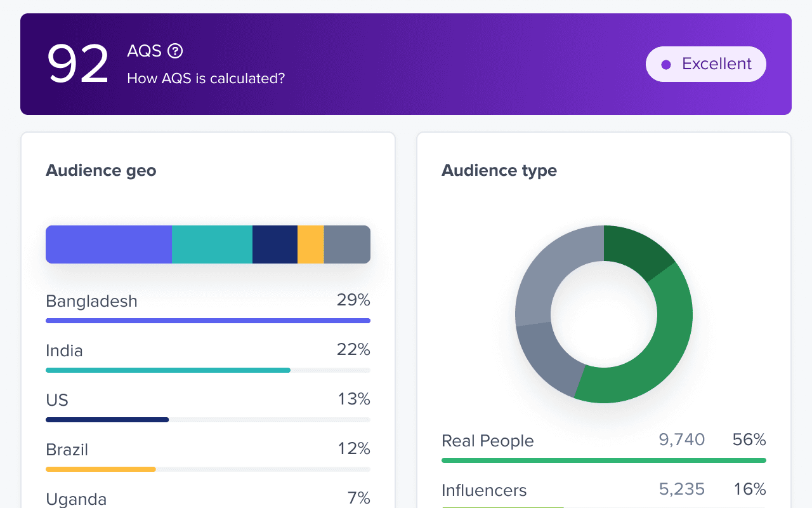Click the 16% Influencers percentage
Screen dimensions: 812x508
[x=750, y=489]
